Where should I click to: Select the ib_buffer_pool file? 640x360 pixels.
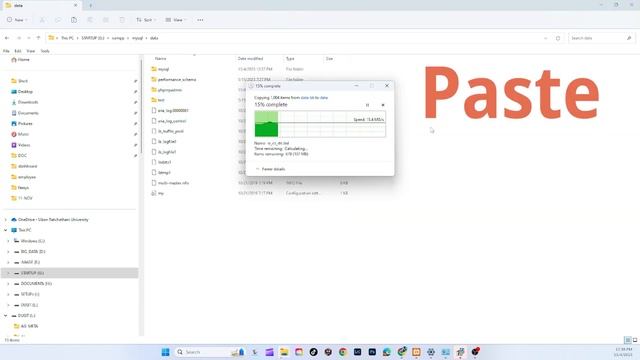171,131
